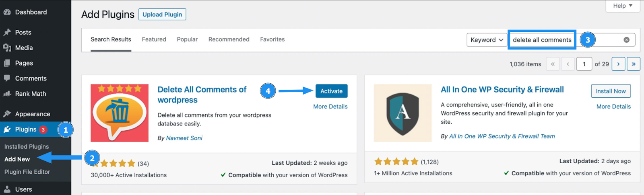Install the All In One WP Security plugin
The height and width of the screenshot is (195, 644).
611,91
